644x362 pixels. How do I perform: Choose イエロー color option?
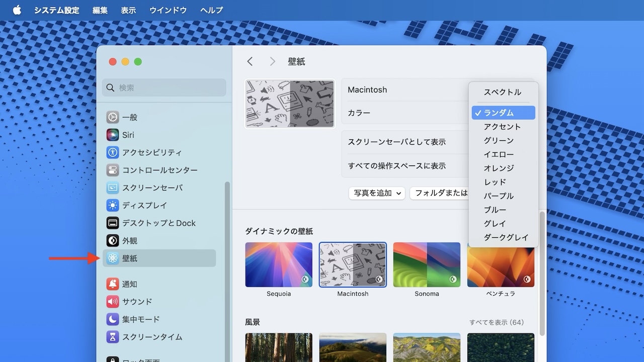coord(503,154)
